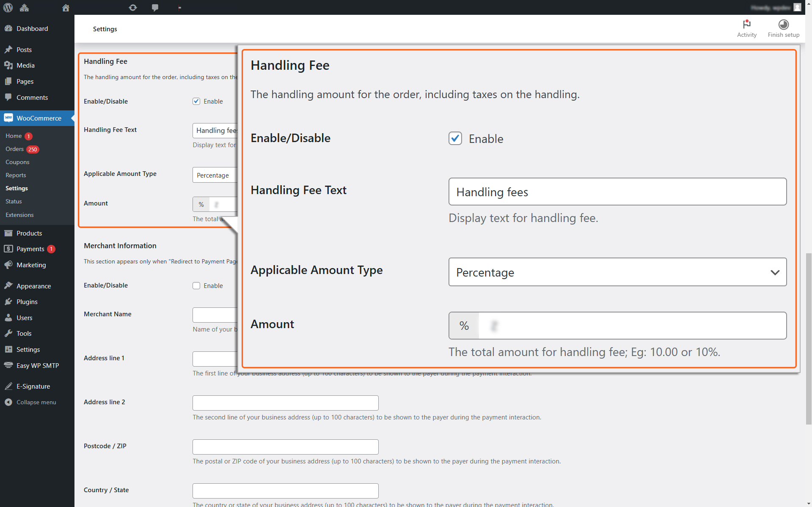Screen dimensions: 812x507
Task: Click the page vertical scrollbar
Action: pos(809,338)
